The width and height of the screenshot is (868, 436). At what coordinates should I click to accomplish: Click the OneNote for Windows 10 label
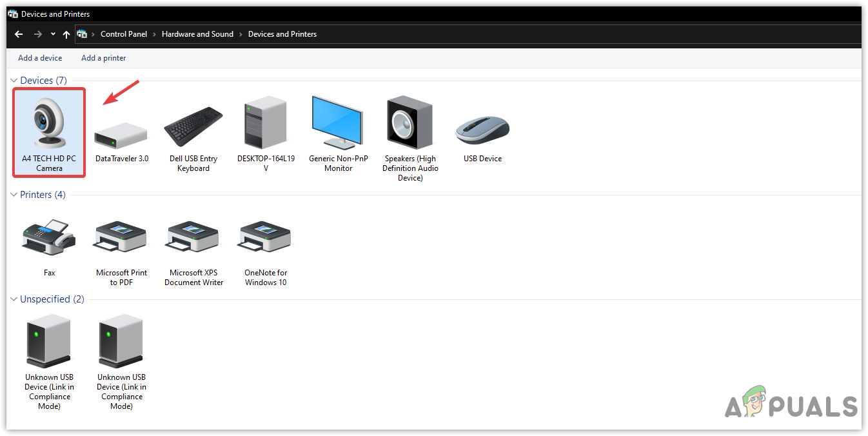(266, 277)
